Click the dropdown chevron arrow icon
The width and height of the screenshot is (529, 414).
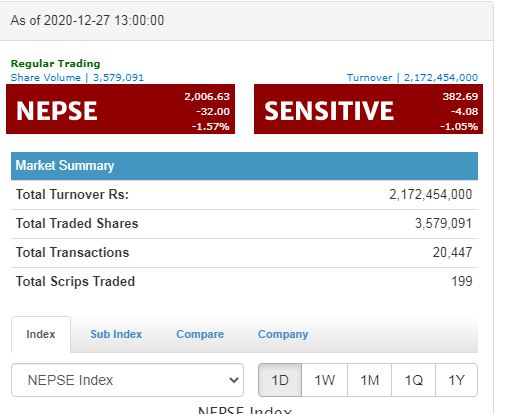(234, 380)
